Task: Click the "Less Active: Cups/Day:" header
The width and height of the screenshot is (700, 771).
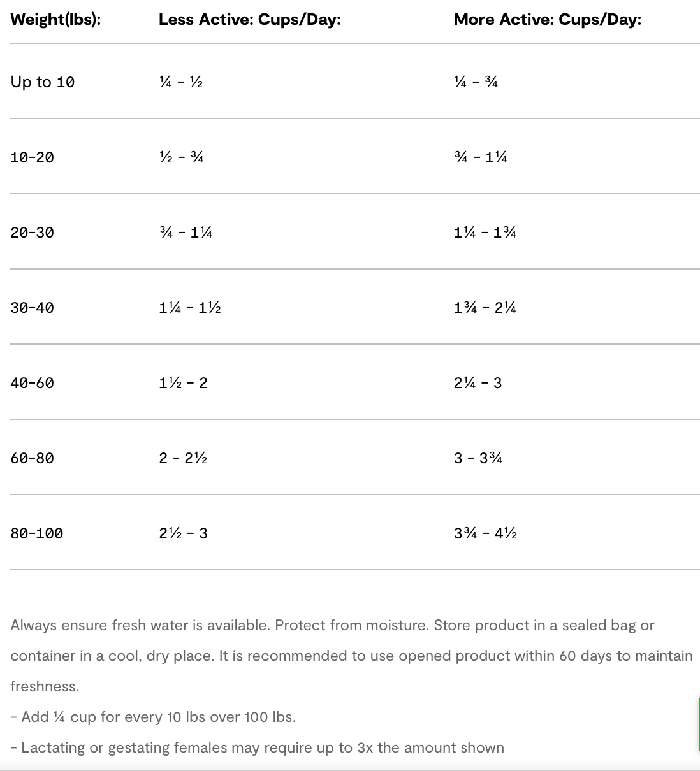Action: [x=249, y=20]
